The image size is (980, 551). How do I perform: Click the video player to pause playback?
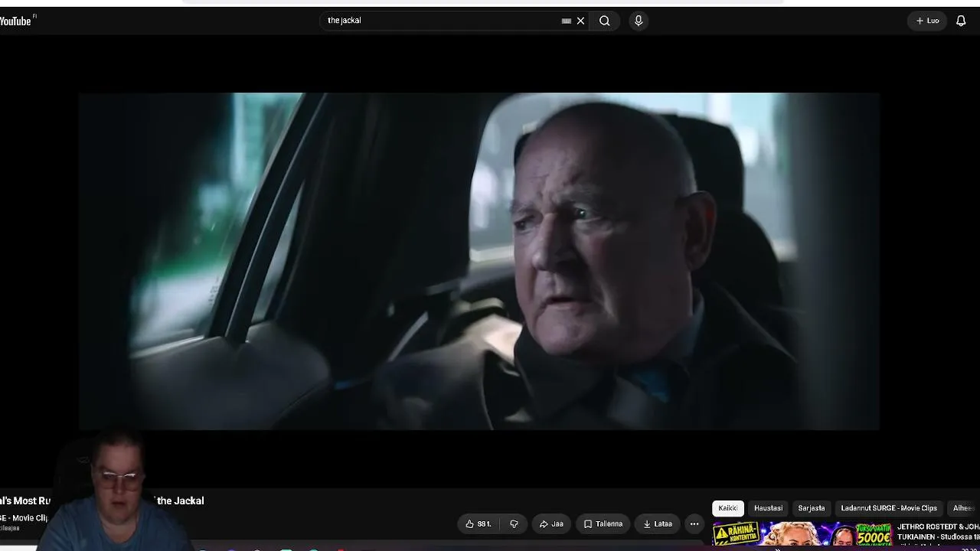(479, 261)
